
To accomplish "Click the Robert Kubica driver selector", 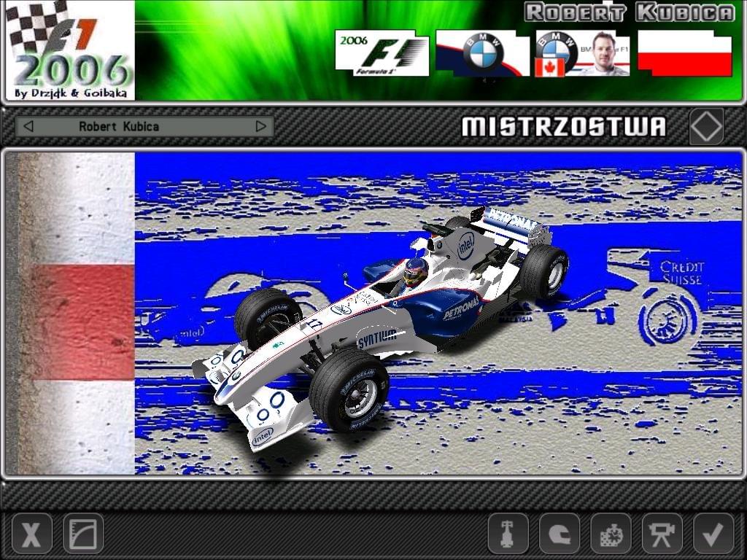I will click(144, 127).
